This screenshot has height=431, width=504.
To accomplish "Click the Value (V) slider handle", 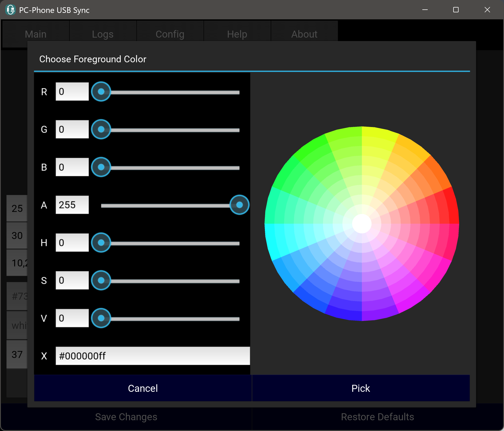I will (x=101, y=318).
